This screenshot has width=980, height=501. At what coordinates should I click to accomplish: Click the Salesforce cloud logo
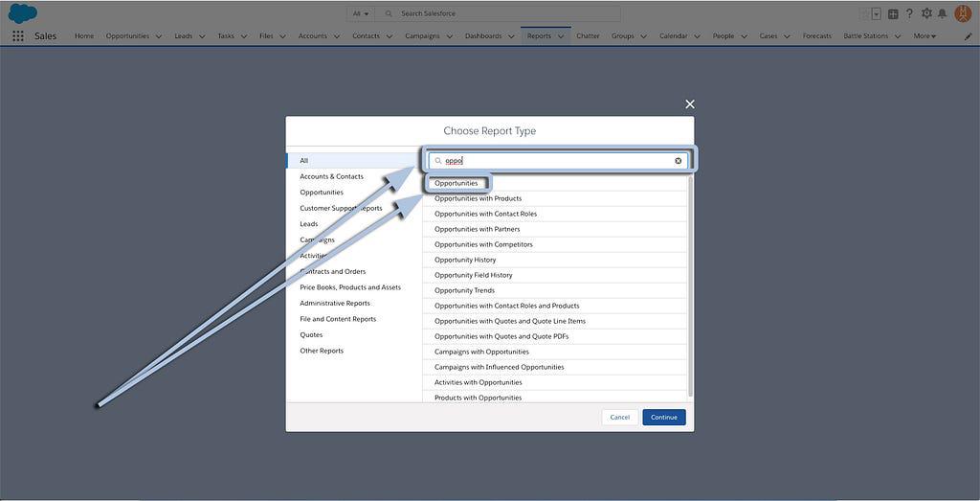pos(22,13)
